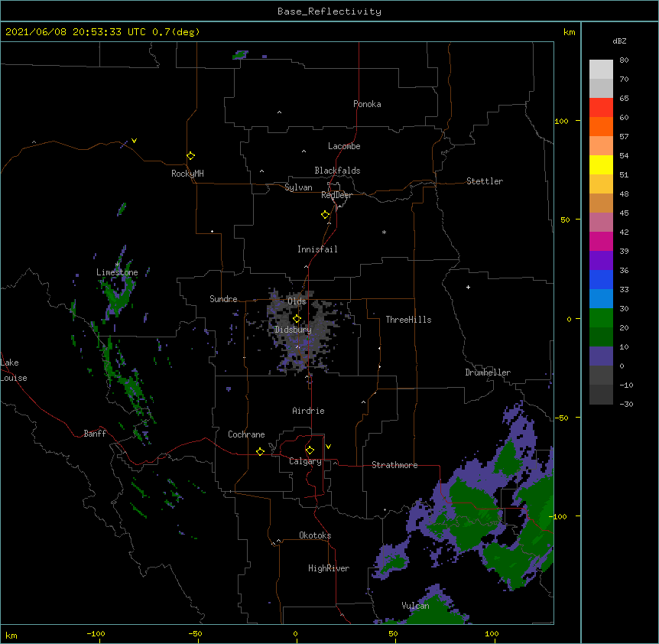Click the Calgary city label
This screenshot has height=644, width=659.
pyautogui.click(x=305, y=461)
